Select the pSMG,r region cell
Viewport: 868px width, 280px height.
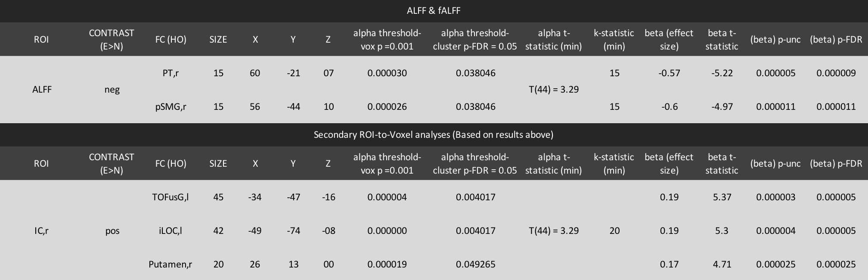170,106
